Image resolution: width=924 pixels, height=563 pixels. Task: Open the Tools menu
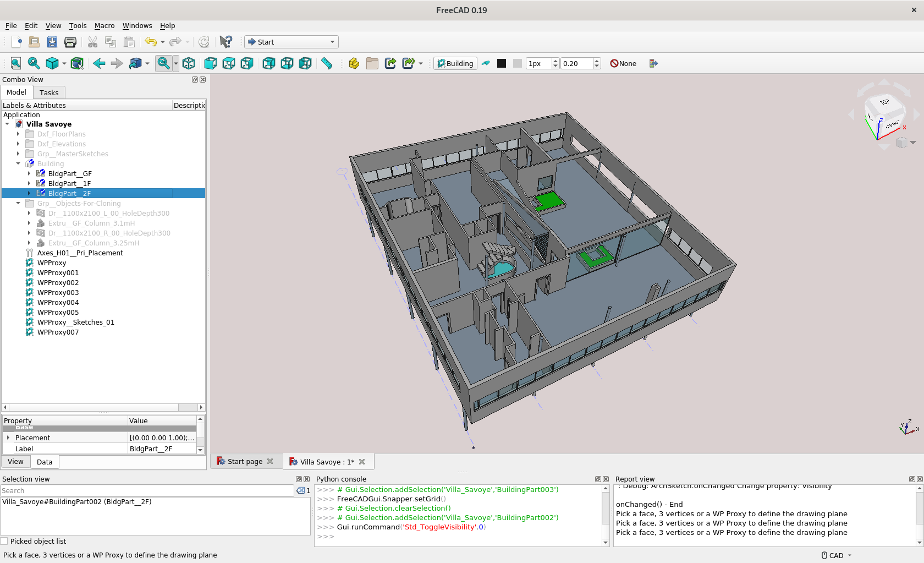(x=78, y=26)
